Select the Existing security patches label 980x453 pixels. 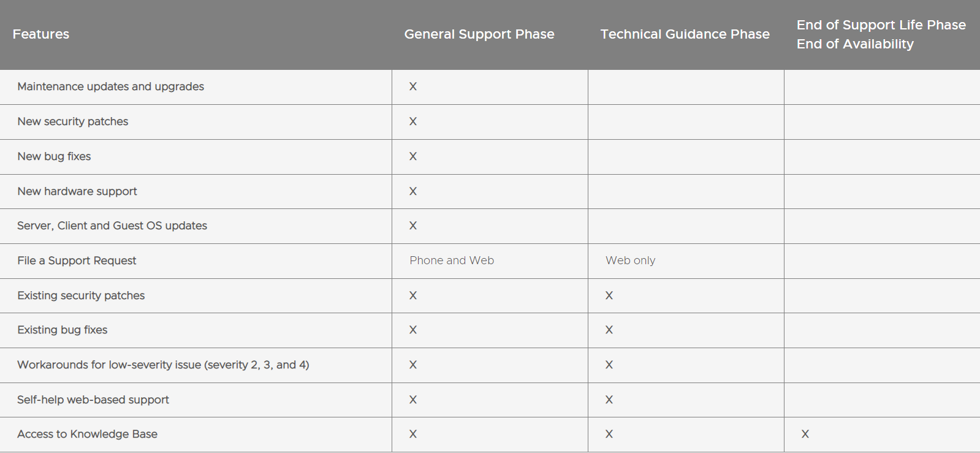point(81,295)
